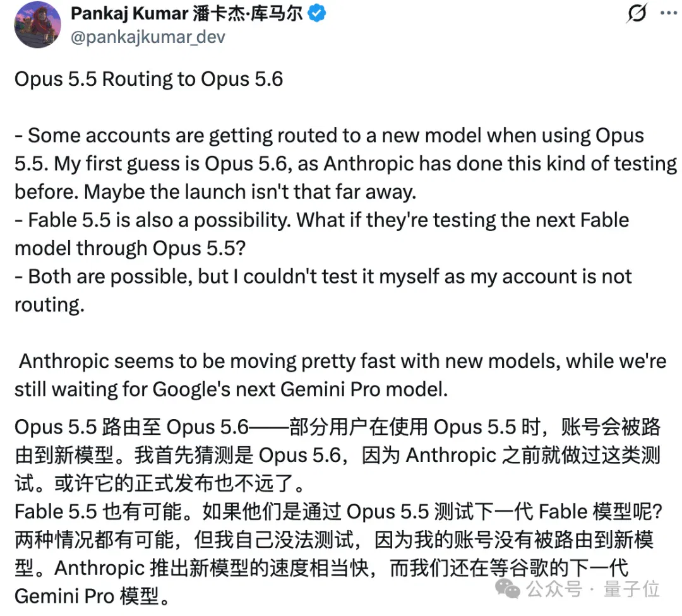The image size is (682, 616).
Task: Click the line starting Some accounts are getting routed
Action: [x=329, y=136]
